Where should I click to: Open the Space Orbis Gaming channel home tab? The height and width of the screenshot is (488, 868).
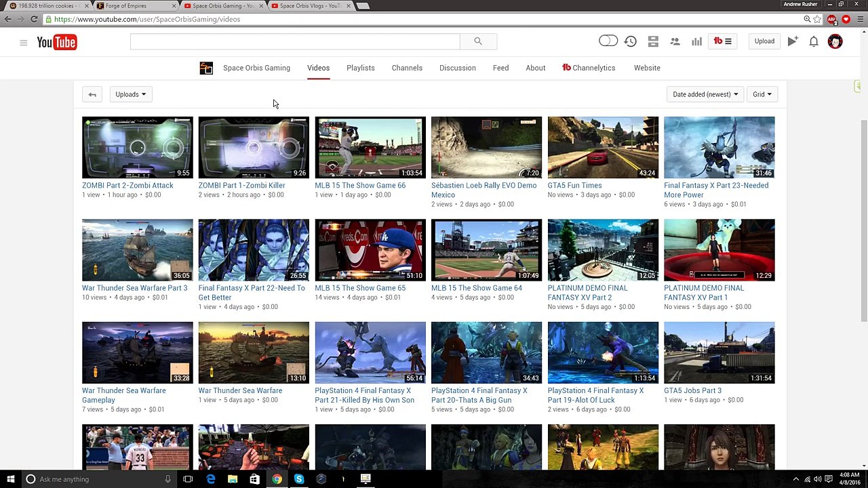point(256,68)
